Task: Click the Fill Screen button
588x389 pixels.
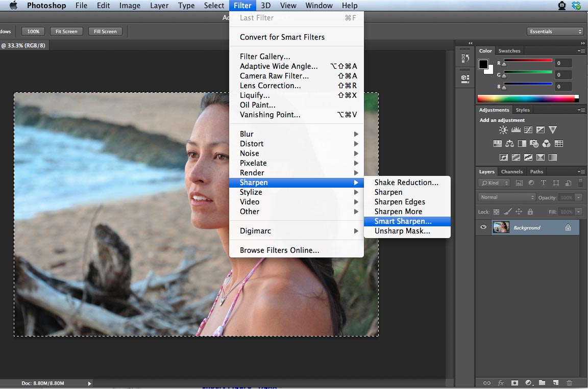Action: point(105,32)
